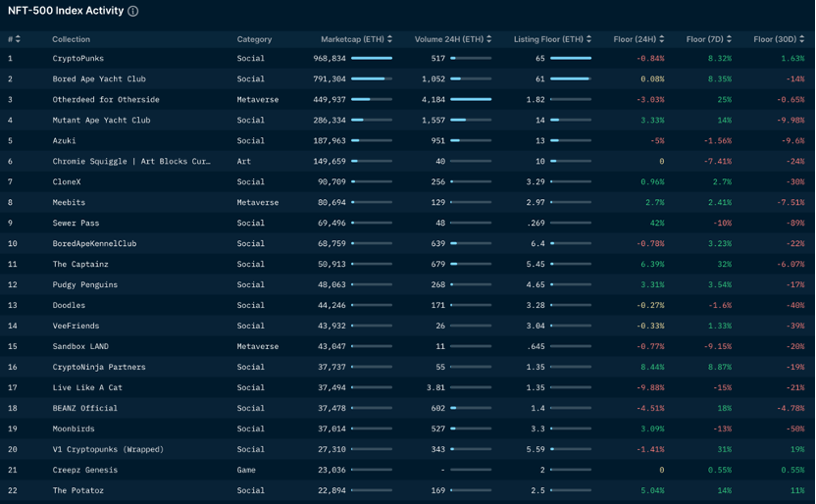Click Otherdeed Floor (7D) value 25%
Screen dimensions: 816x504
tap(725, 99)
